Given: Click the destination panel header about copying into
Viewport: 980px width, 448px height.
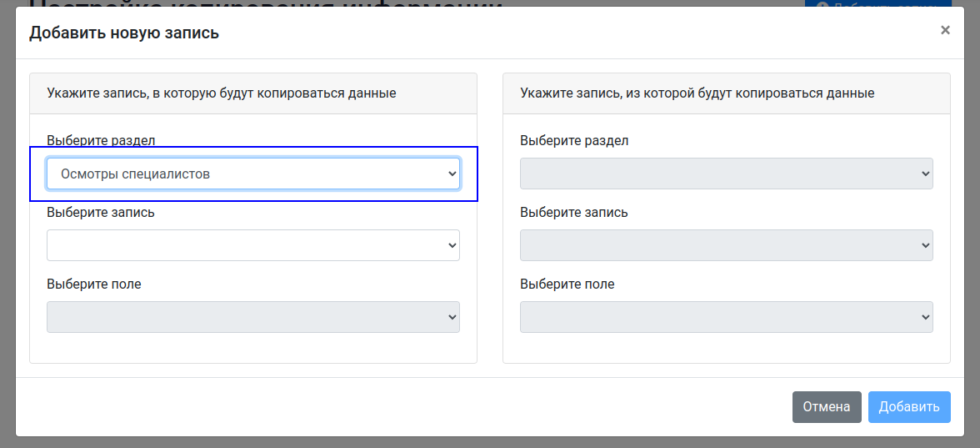Looking at the screenshot, I should coord(222,93).
